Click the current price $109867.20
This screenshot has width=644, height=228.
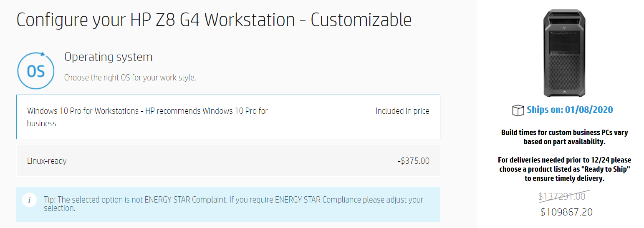(x=566, y=212)
